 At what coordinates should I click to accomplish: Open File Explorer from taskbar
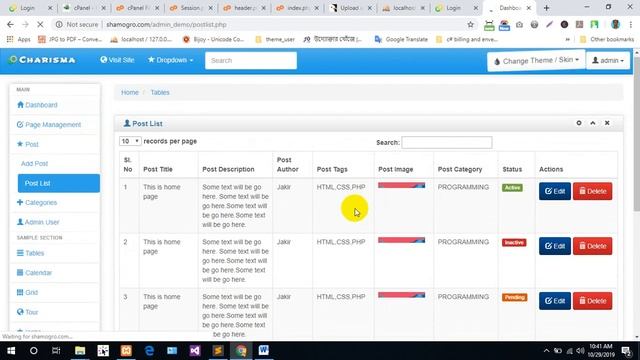tap(80, 351)
